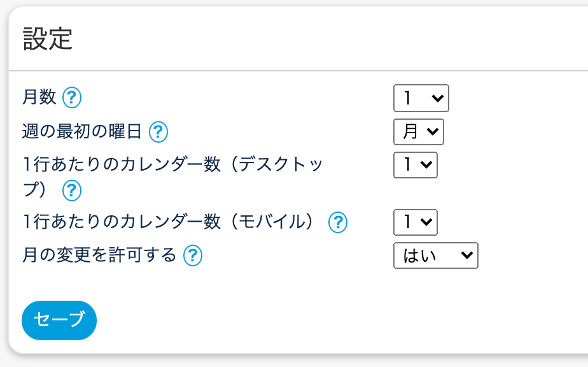588x367 pixels.
Task: Expand the モバイル calendars-per-row dropdown
Action: pos(416,222)
